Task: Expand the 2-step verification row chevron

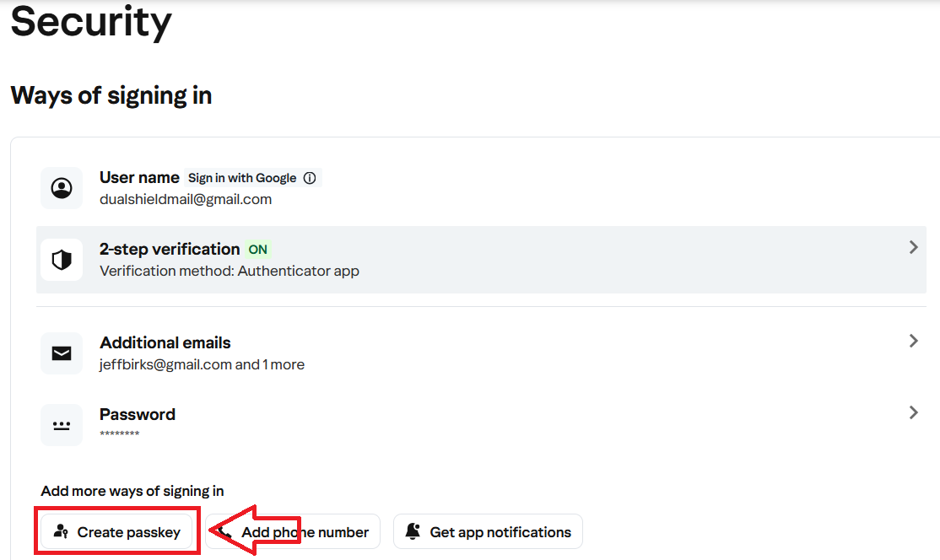Action: (913, 248)
